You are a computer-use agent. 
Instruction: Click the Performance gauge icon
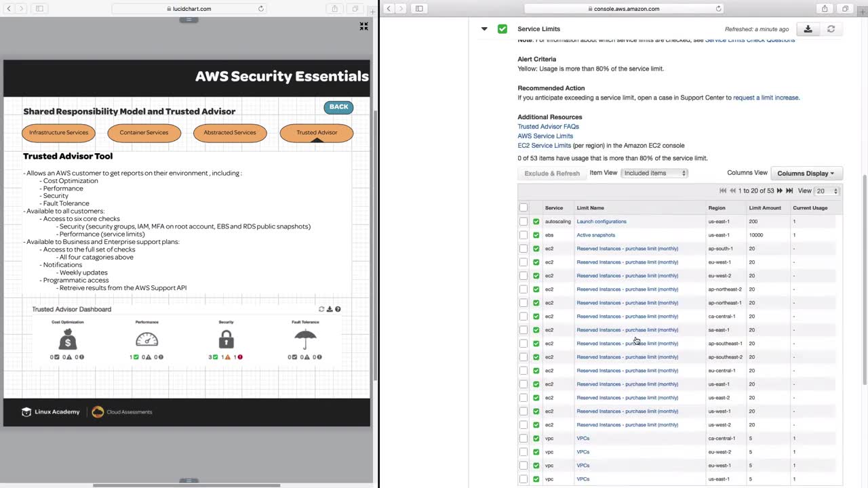[x=146, y=338]
